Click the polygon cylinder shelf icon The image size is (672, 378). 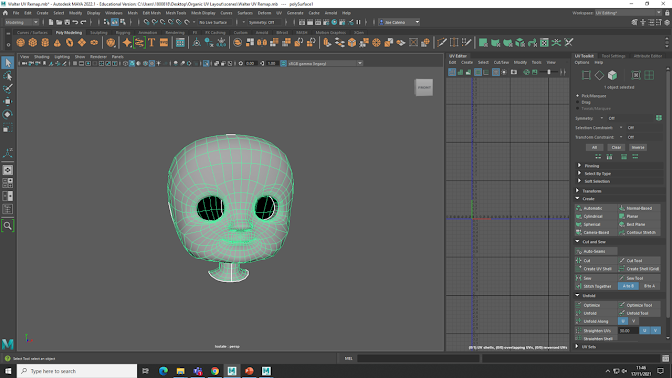(45, 42)
